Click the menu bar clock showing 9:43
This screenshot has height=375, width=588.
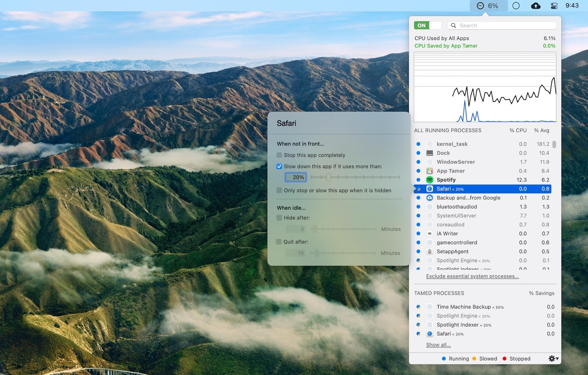tap(572, 6)
